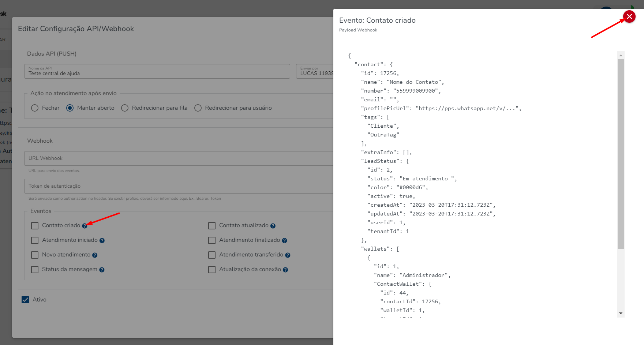Image resolution: width=644 pixels, height=345 pixels.
Task: Uncheck the Ativo checkbox
Action: pyautogui.click(x=25, y=300)
